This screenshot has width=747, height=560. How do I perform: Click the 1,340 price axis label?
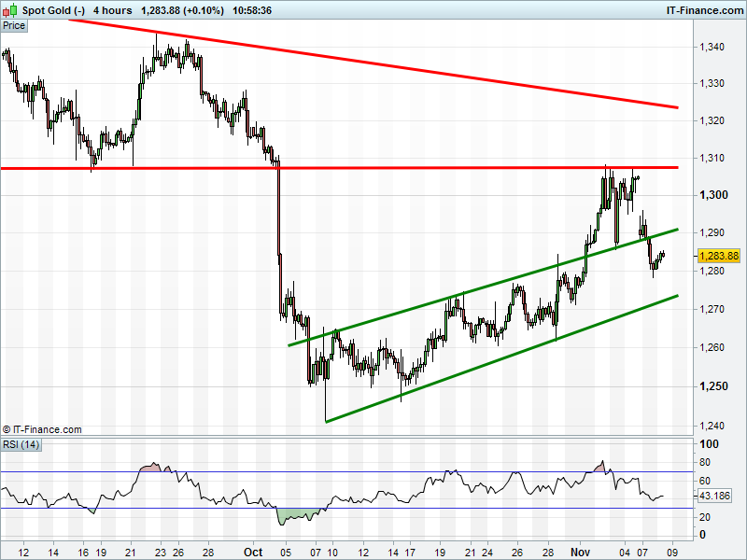[x=712, y=47]
